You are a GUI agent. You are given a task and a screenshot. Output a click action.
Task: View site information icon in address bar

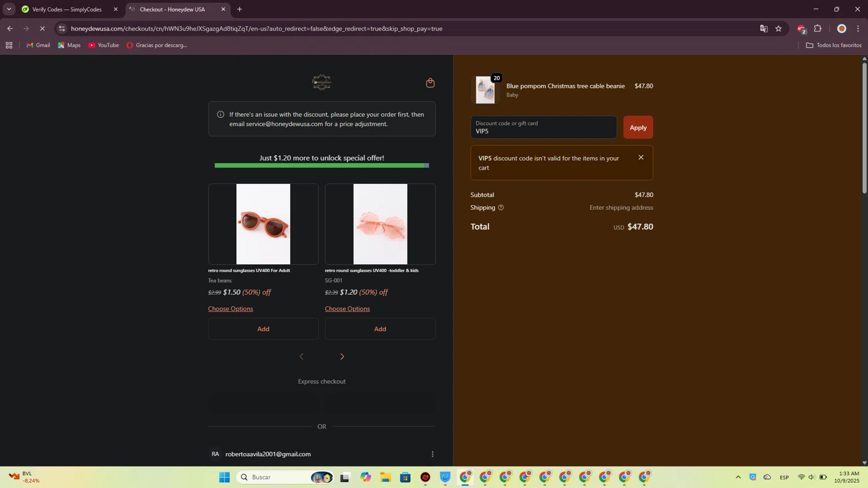62,28
